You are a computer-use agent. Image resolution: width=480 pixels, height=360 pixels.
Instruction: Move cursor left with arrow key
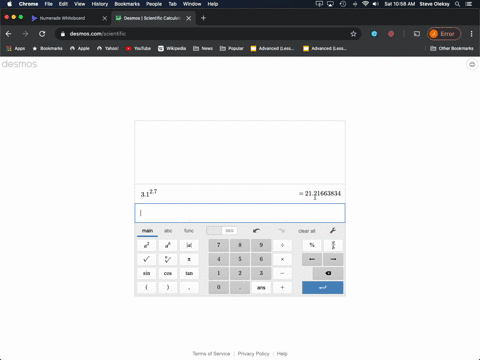(312, 259)
